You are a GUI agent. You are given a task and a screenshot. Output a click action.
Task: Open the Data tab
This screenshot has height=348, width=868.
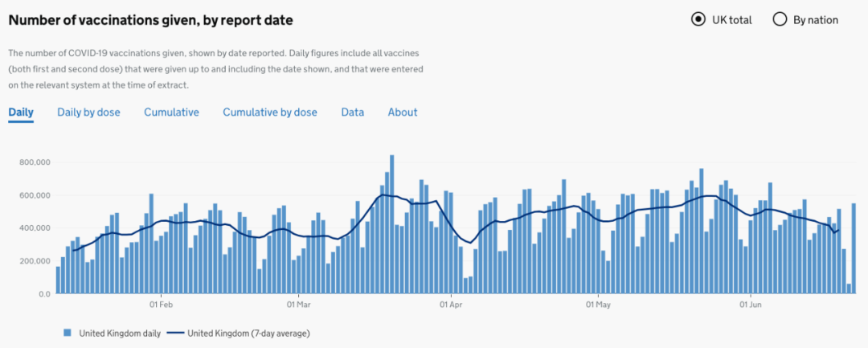pyautogui.click(x=353, y=113)
